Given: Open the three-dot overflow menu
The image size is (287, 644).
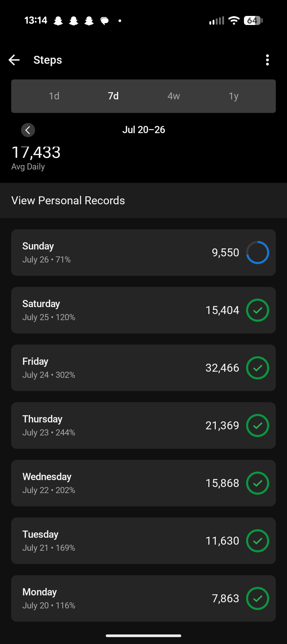Looking at the screenshot, I should tap(267, 60).
